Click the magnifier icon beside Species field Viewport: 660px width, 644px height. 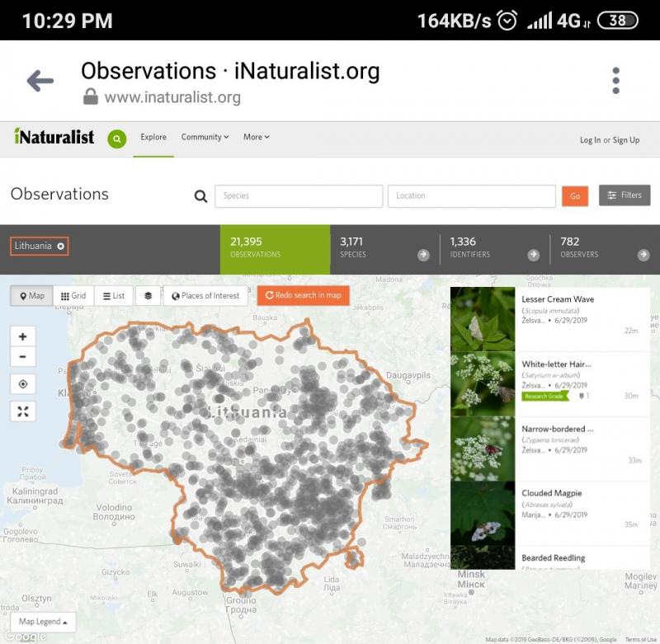200,196
